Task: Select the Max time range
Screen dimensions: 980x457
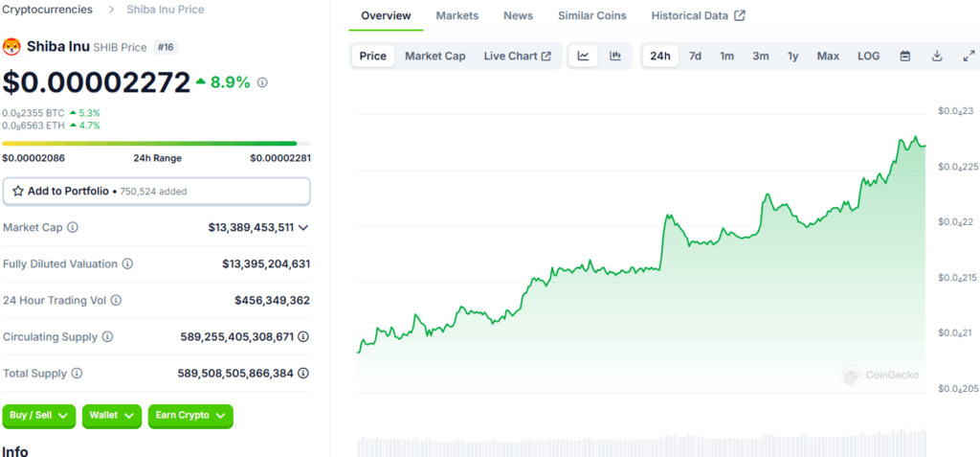Action: pyautogui.click(x=828, y=57)
